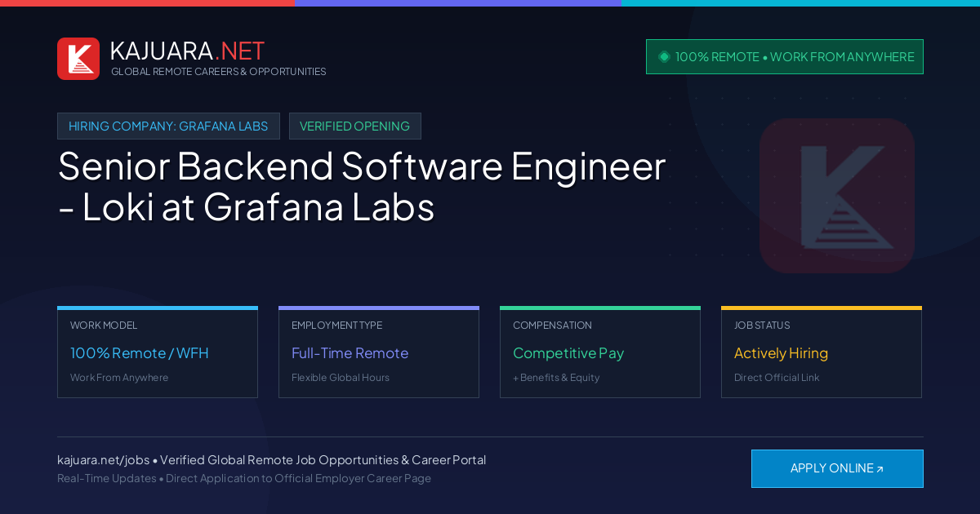Click the '+ Benefits & Equity' subtext

(556, 378)
